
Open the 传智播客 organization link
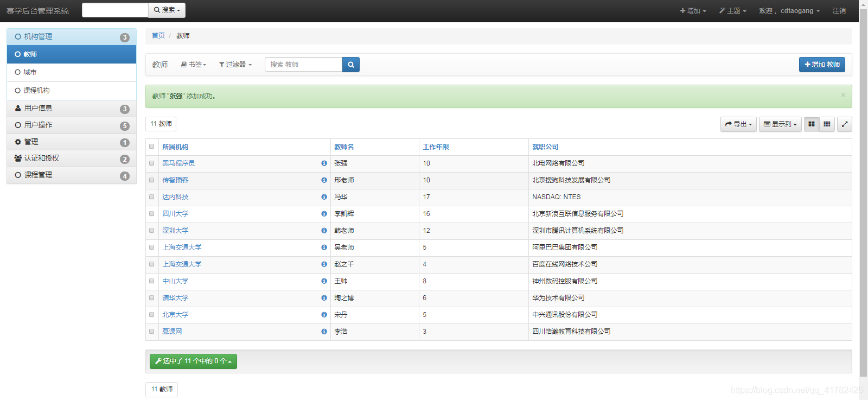pos(175,180)
